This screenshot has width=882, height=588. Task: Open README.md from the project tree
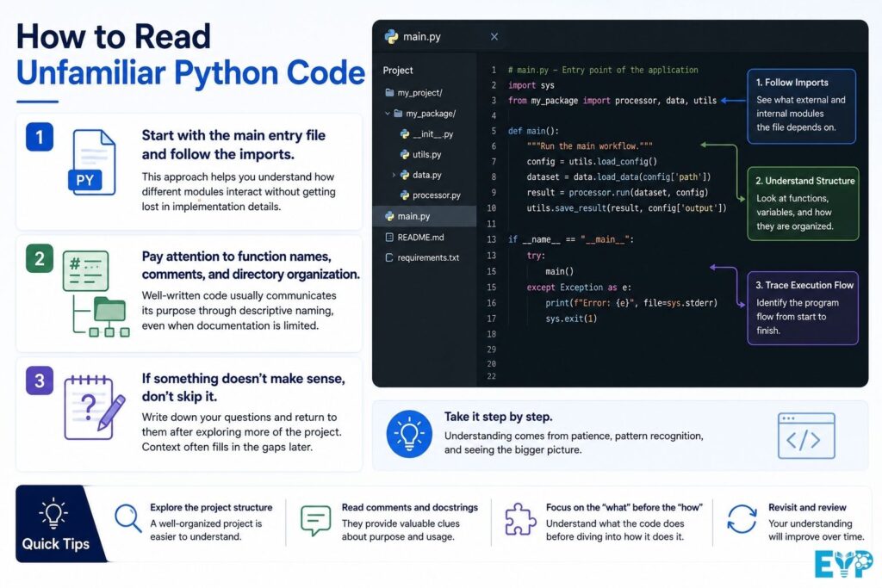[x=414, y=238]
